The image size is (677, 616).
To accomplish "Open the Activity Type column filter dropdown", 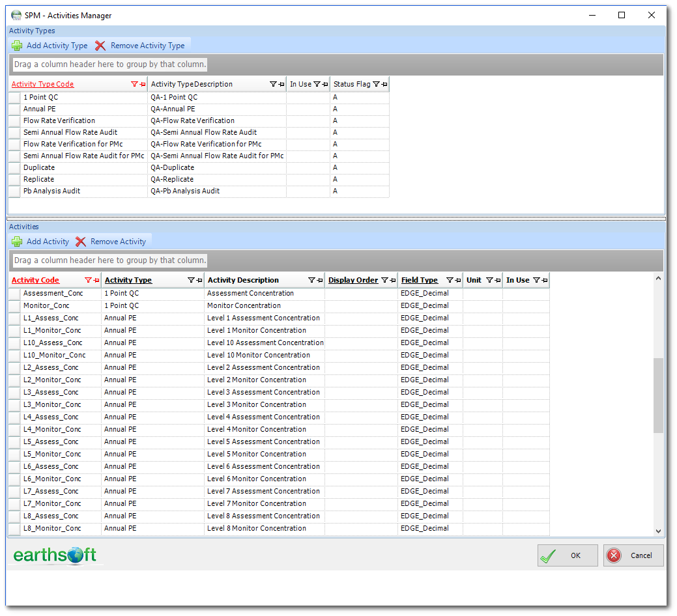I will pyautogui.click(x=192, y=280).
